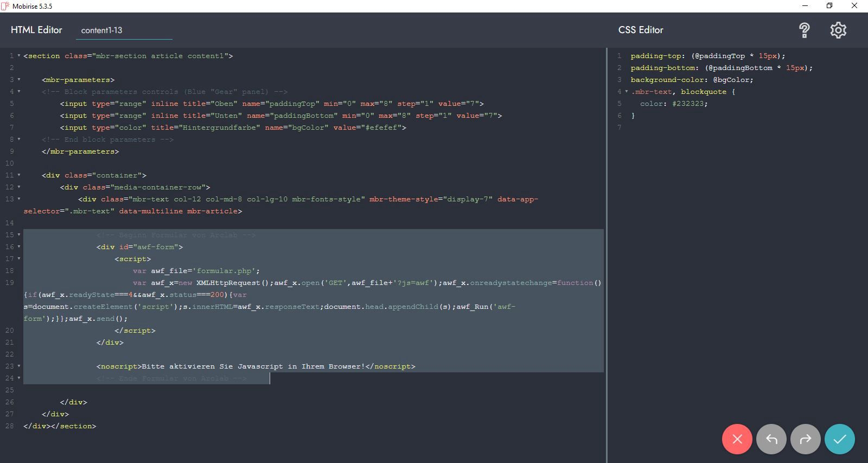Click the help question mark icon
Screen dimensions: 868x463
click(x=804, y=30)
